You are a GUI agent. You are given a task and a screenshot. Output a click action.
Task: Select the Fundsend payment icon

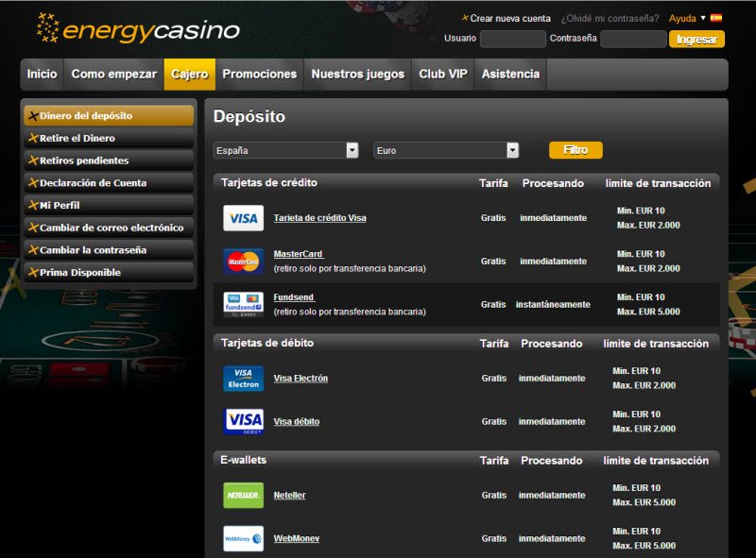[x=243, y=304]
